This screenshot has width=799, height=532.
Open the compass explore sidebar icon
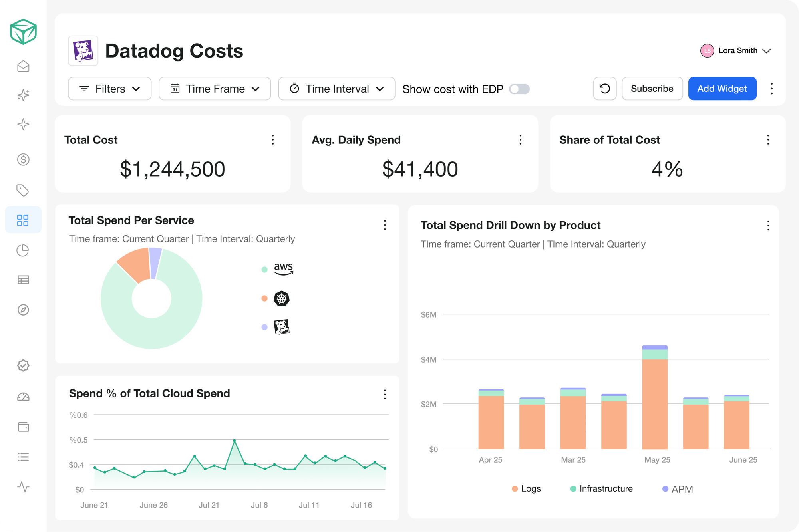(23, 310)
